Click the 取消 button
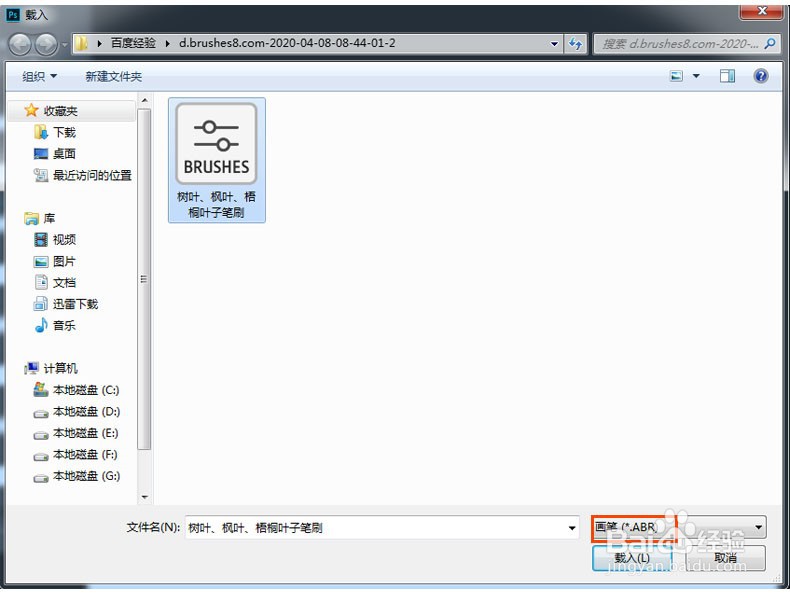This screenshot has height=593, width=790. point(725,558)
